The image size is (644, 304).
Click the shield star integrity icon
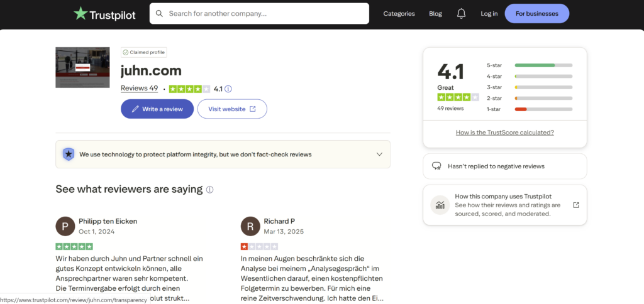(68, 155)
